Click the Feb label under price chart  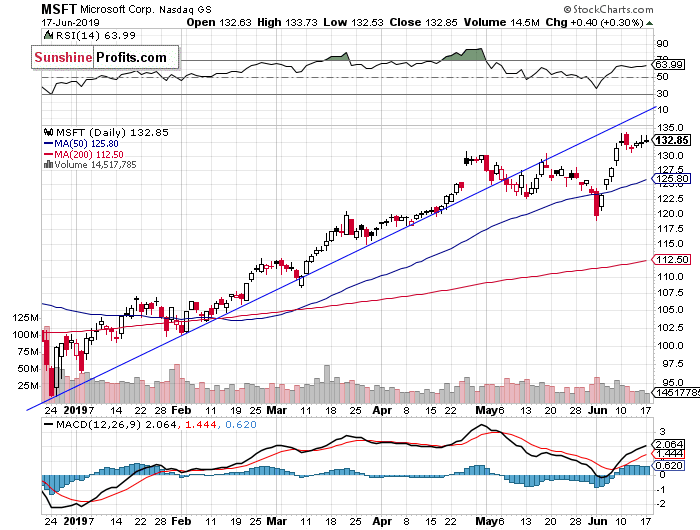pos(181,410)
